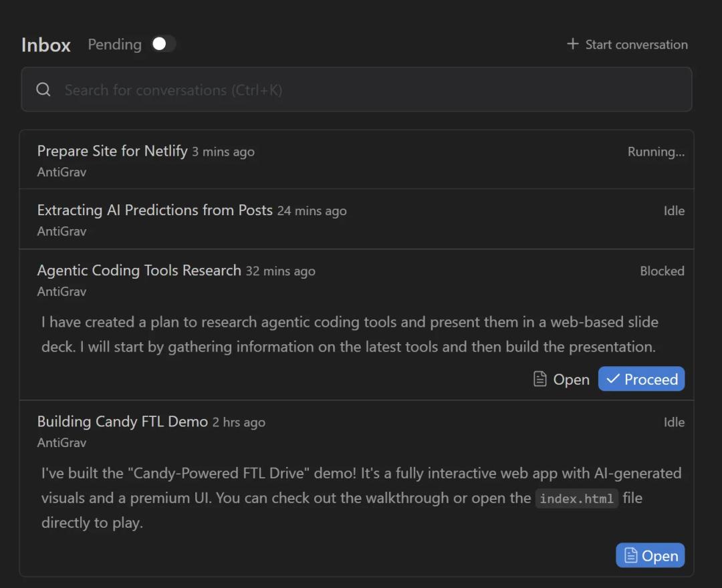Click the Idle status of Extracting AI Predictions
The width and height of the screenshot is (722, 588).
(673, 210)
